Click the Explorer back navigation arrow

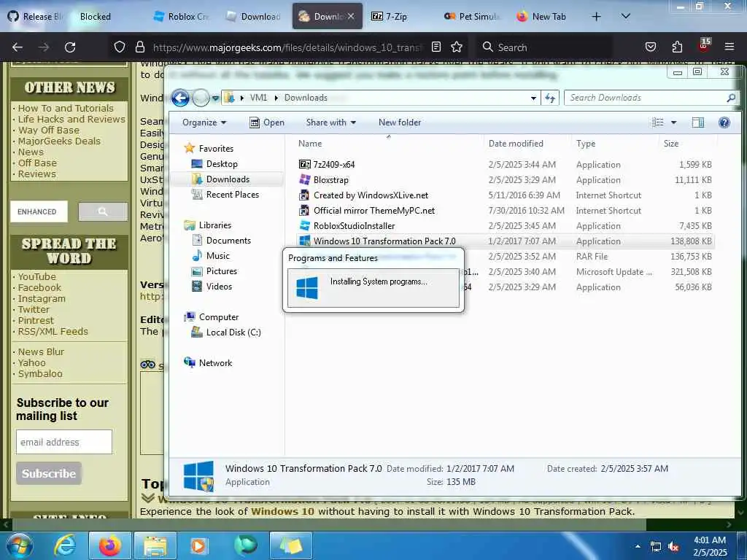pyautogui.click(x=181, y=98)
